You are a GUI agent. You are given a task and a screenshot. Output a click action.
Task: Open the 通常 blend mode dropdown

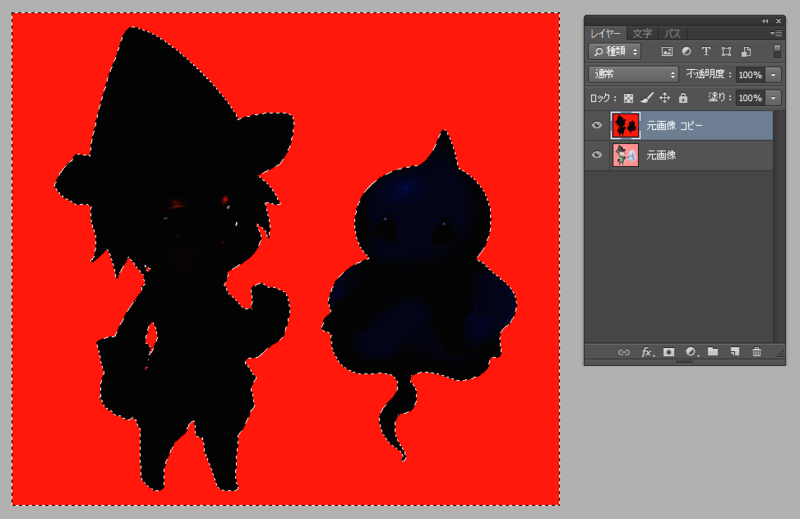[633, 74]
